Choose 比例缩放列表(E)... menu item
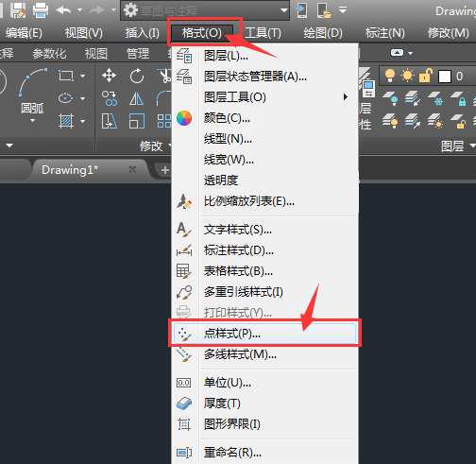This screenshot has height=464, width=476. point(264,201)
